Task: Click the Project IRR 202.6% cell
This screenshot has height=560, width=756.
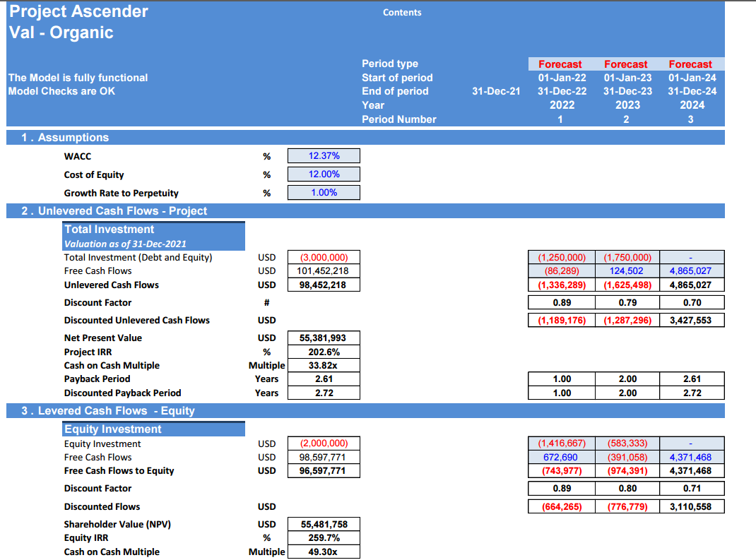Action: tap(324, 352)
